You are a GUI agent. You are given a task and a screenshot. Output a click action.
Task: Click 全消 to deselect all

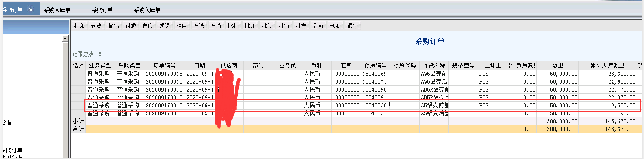coord(216,26)
